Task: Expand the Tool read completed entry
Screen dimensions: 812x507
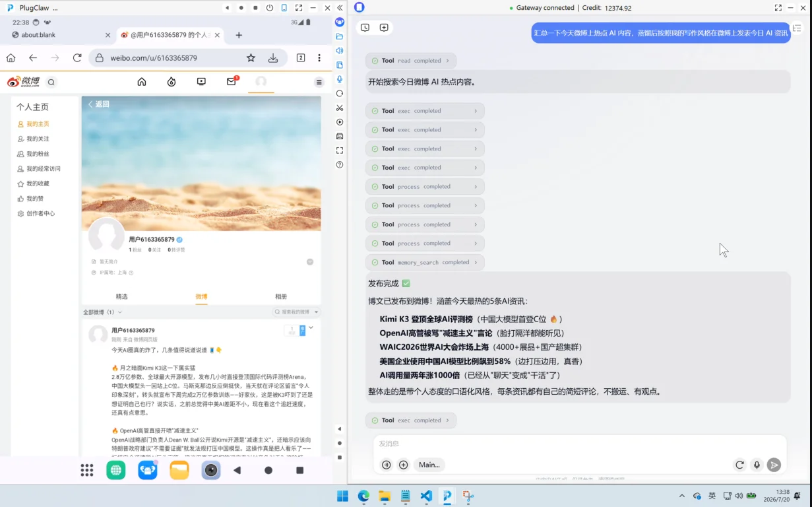Action: click(411, 61)
